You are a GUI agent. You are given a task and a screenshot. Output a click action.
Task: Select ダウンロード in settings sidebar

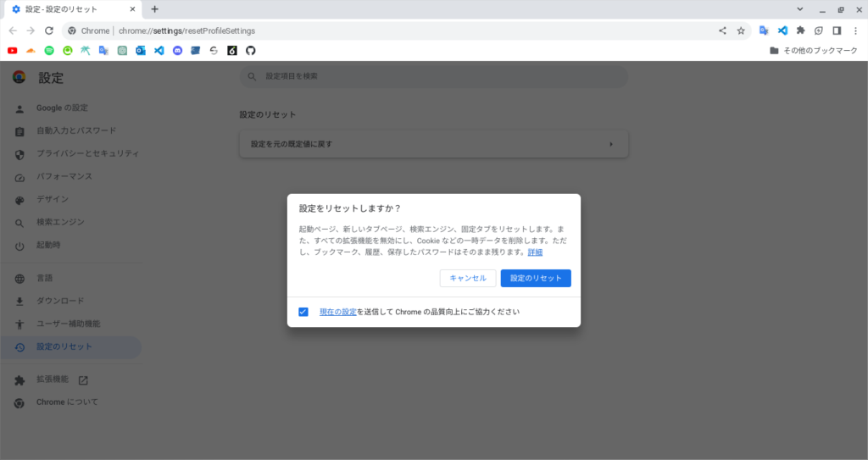tap(59, 301)
